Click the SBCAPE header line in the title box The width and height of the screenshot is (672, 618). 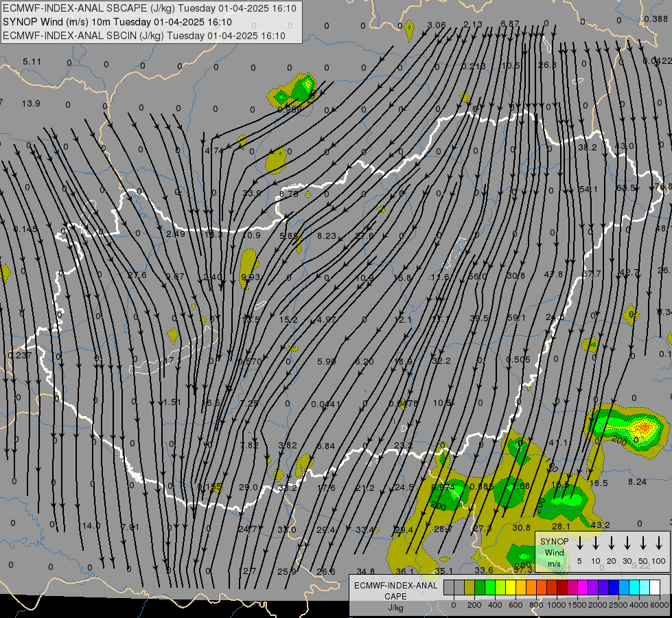[x=150, y=8]
